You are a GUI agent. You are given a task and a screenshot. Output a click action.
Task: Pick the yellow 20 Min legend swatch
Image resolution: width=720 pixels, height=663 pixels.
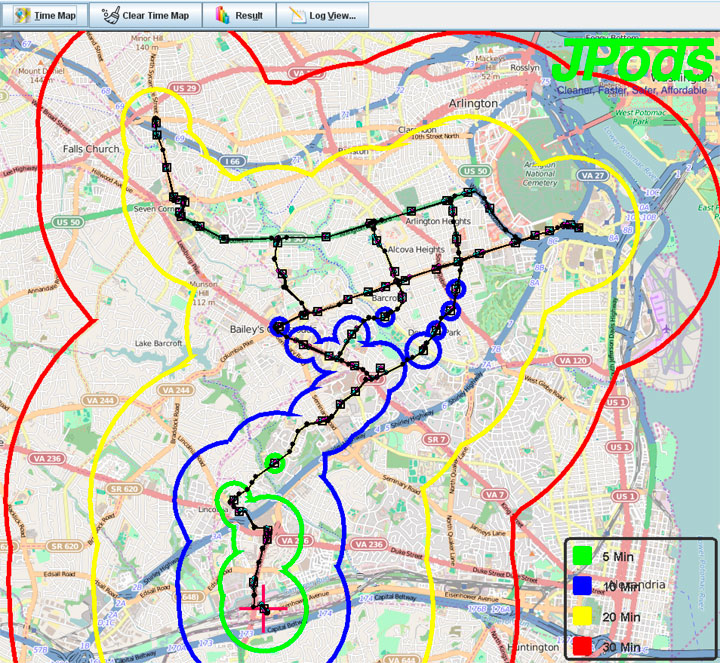[x=582, y=618]
